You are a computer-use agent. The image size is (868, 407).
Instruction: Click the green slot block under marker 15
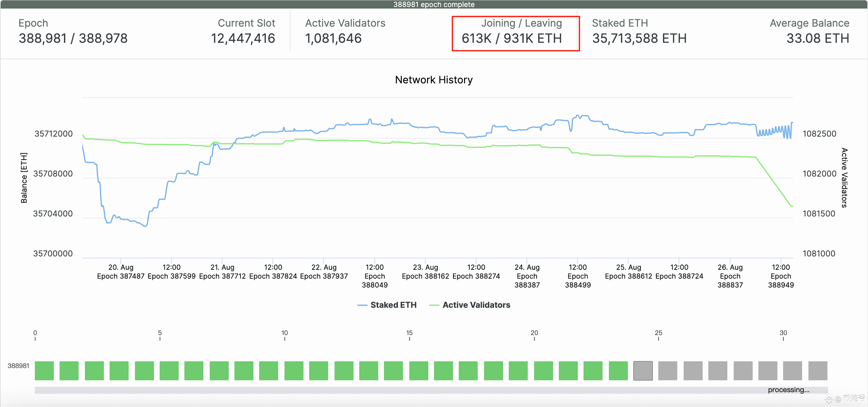coord(418,371)
